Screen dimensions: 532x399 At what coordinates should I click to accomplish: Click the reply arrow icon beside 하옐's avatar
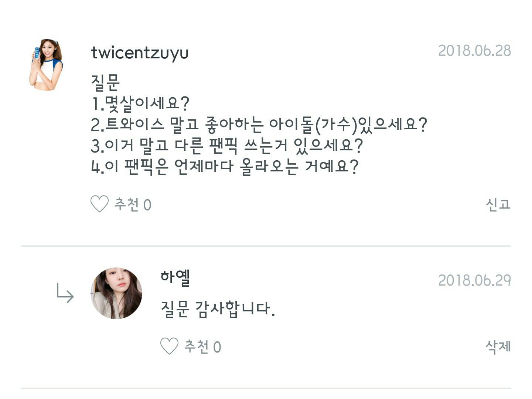[65, 293]
